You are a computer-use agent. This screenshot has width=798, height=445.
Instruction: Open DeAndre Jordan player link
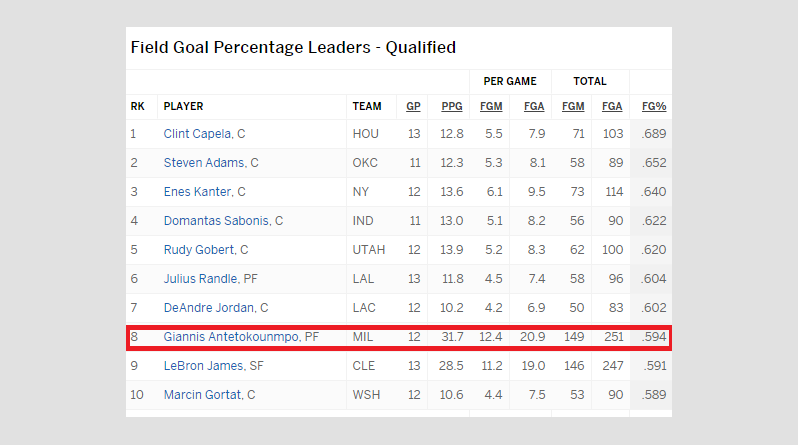[209, 308]
